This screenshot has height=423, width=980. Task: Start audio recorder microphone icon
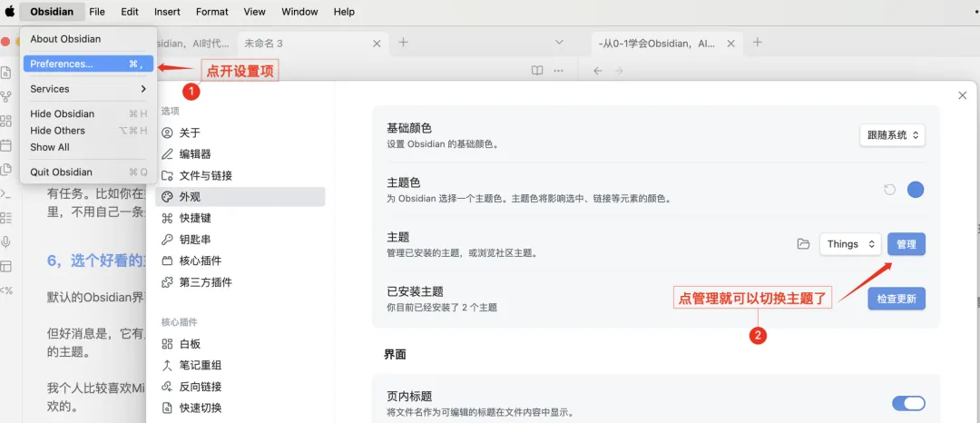tap(6, 241)
